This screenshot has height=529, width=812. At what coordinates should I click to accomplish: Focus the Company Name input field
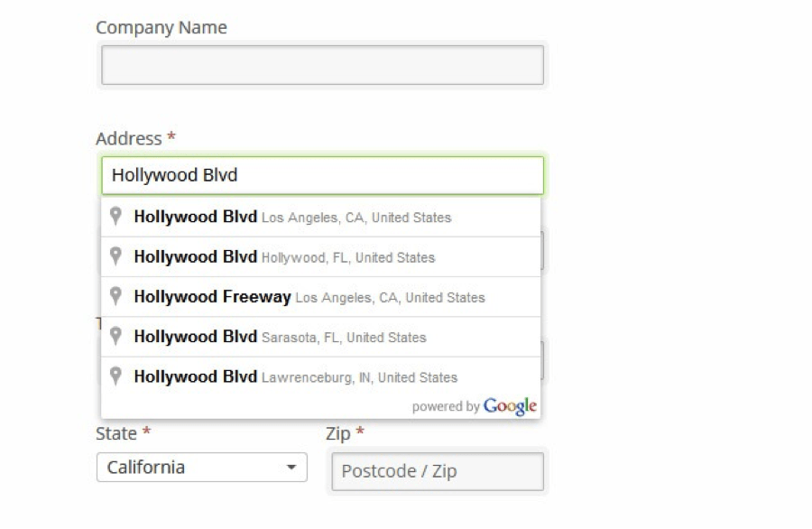coord(323,65)
